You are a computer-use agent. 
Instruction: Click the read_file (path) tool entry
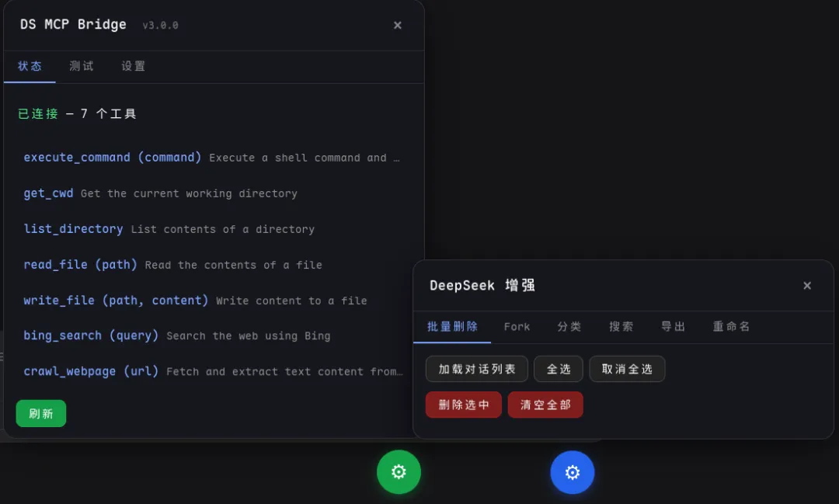coord(212,265)
